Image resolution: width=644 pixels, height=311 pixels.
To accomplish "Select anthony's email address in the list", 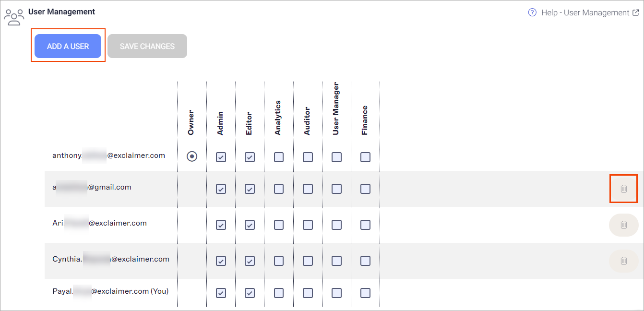I will tap(109, 155).
